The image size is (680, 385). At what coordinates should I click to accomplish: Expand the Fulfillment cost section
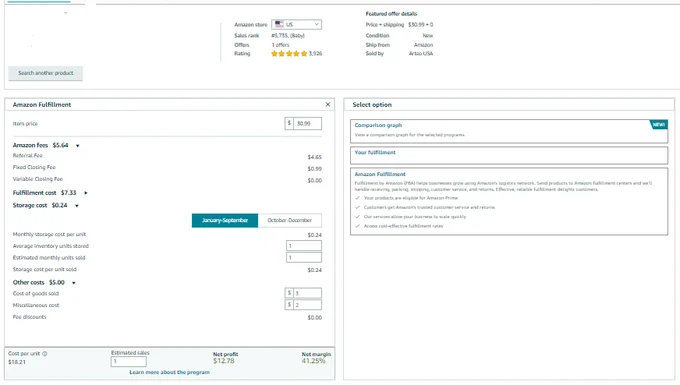tap(85, 193)
